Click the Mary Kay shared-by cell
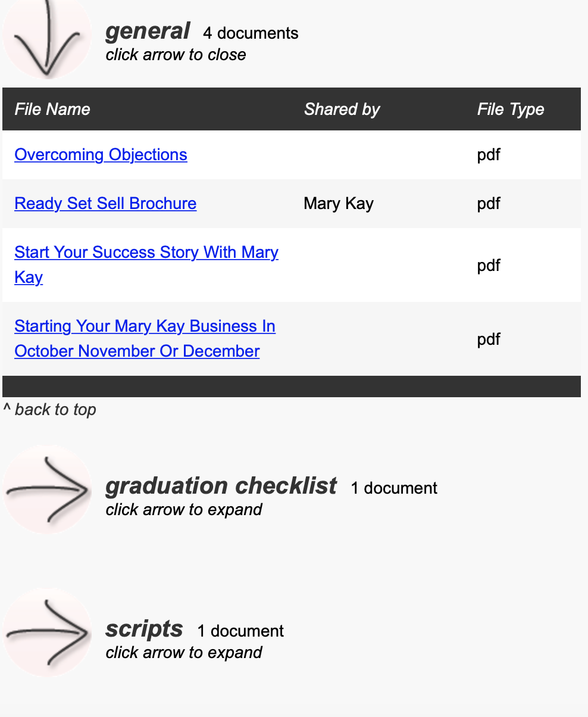The height and width of the screenshot is (717, 588). (338, 204)
